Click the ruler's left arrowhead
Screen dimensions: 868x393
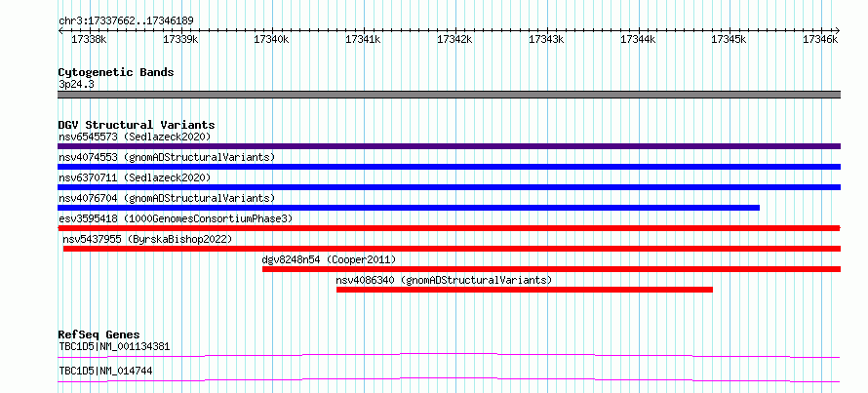point(60,30)
